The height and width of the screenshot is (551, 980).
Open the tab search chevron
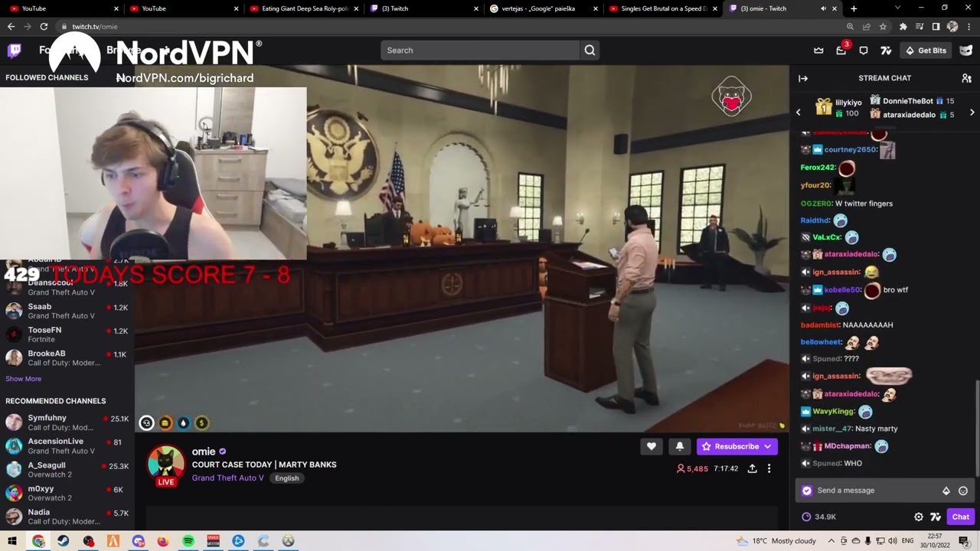(x=898, y=8)
